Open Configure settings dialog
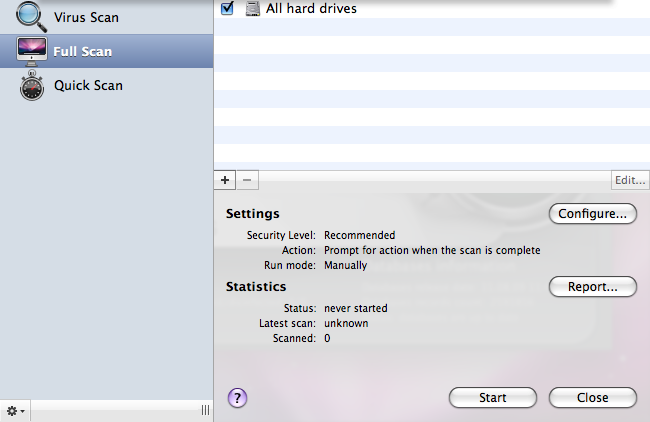 pyautogui.click(x=593, y=213)
